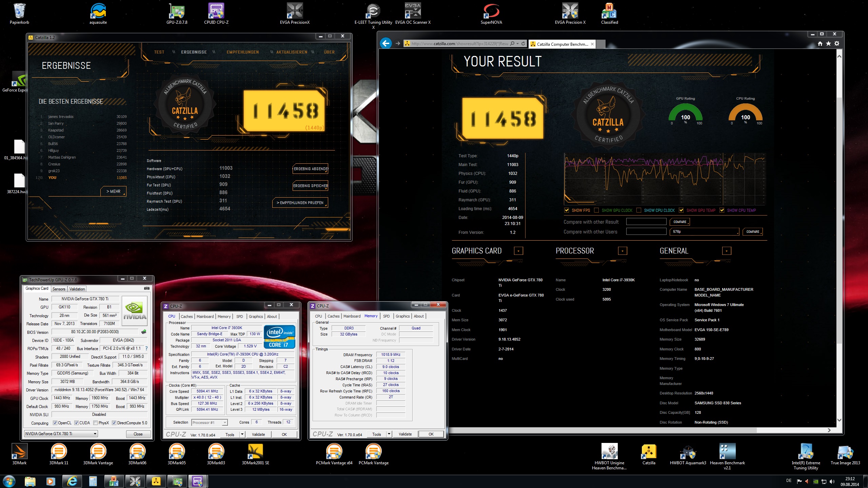Click the browser home icon
The width and height of the screenshot is (868, 488).
pyautogui.click(x=820, y=43)
